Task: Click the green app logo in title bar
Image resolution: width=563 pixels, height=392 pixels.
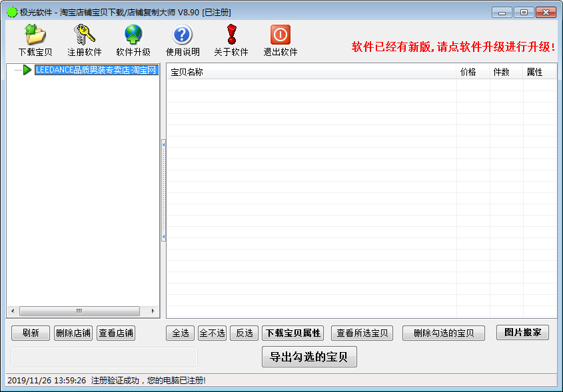Action: click(x=12, y=12)
